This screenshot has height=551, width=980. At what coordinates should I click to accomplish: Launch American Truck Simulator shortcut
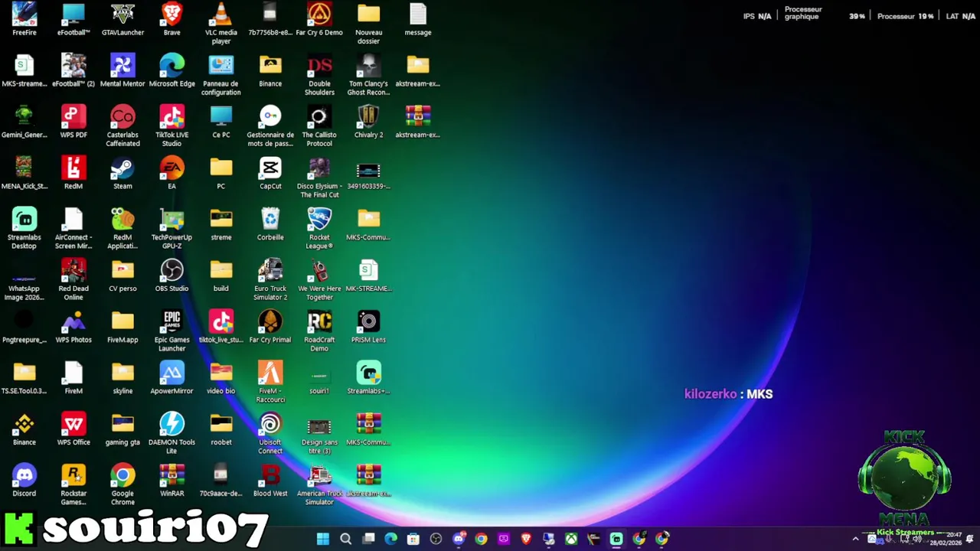(x=319, y=485)
